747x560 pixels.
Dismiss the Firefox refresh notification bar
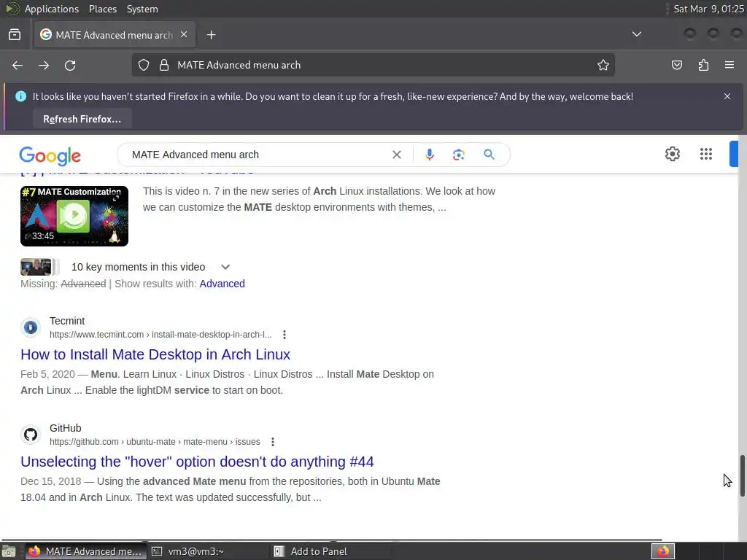pos(727,96)
